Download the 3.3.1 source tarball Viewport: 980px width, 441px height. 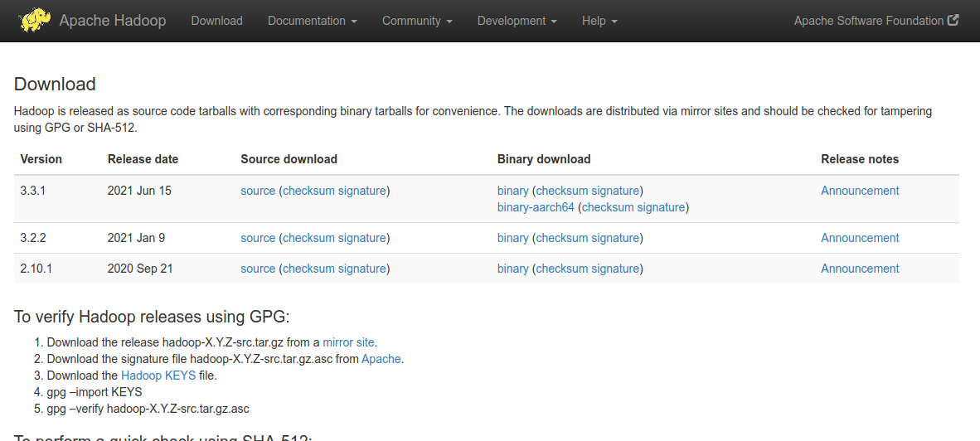point(258,191)
